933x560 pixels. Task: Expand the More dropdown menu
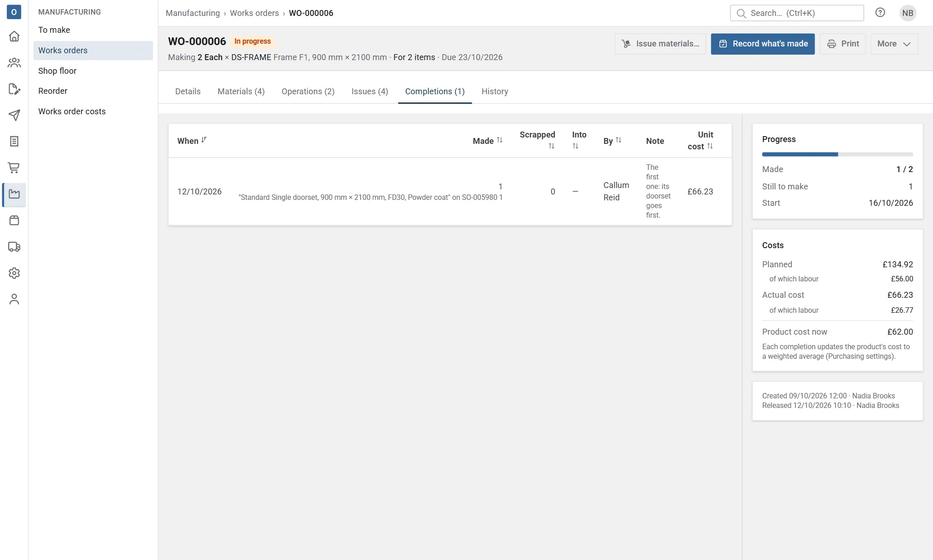tap(894, 44)
